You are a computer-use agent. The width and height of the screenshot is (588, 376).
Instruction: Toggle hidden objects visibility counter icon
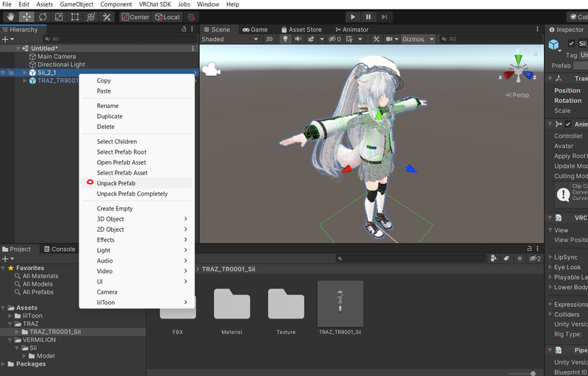(x=334, y=39)
